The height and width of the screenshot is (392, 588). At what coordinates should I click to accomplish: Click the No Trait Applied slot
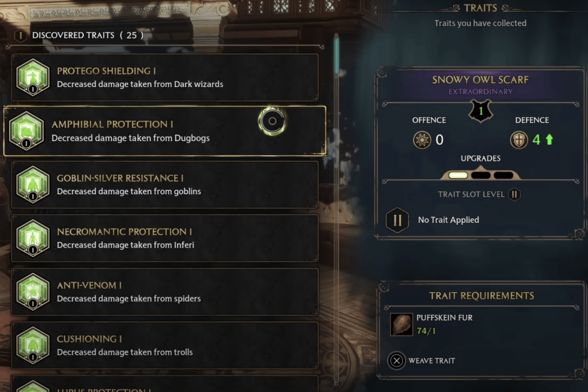457,220
